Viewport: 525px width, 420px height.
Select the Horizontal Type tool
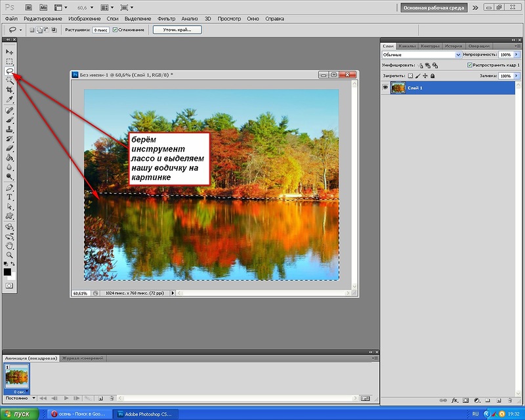point(9,197)
